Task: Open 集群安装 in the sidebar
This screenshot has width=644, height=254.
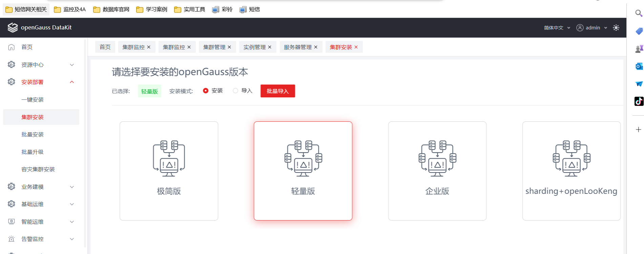Action: tap(41, 117)
